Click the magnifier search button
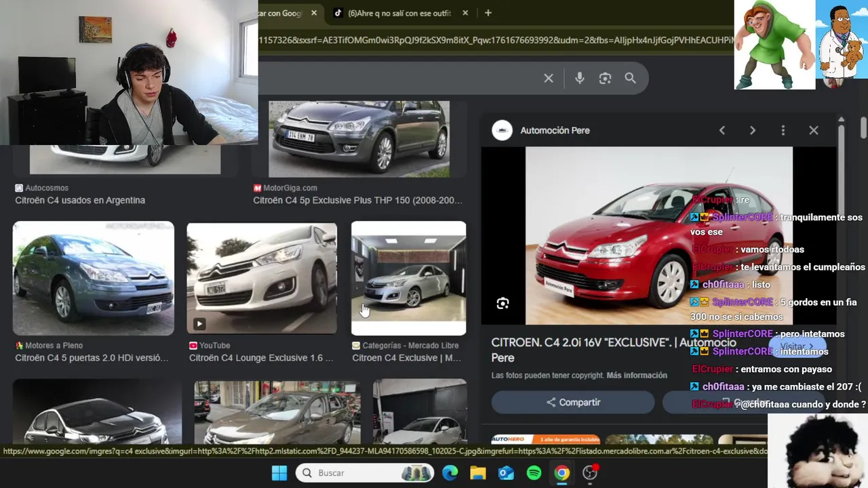 pos(631,79)
